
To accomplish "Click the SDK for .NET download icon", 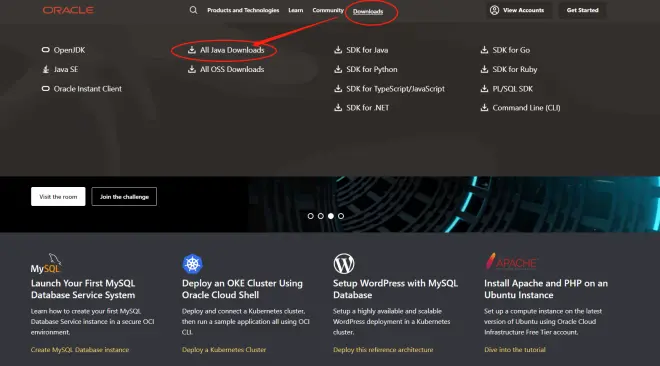I will coord(338,107).
